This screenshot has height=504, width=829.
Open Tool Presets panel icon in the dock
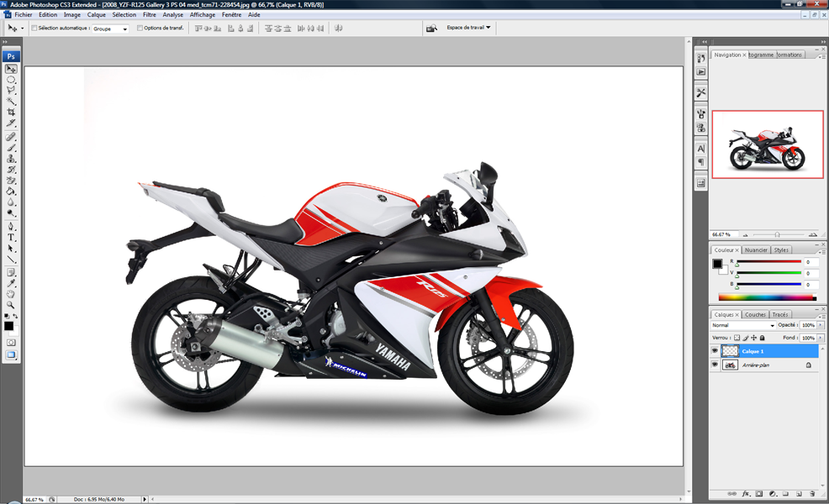[701, 93]
